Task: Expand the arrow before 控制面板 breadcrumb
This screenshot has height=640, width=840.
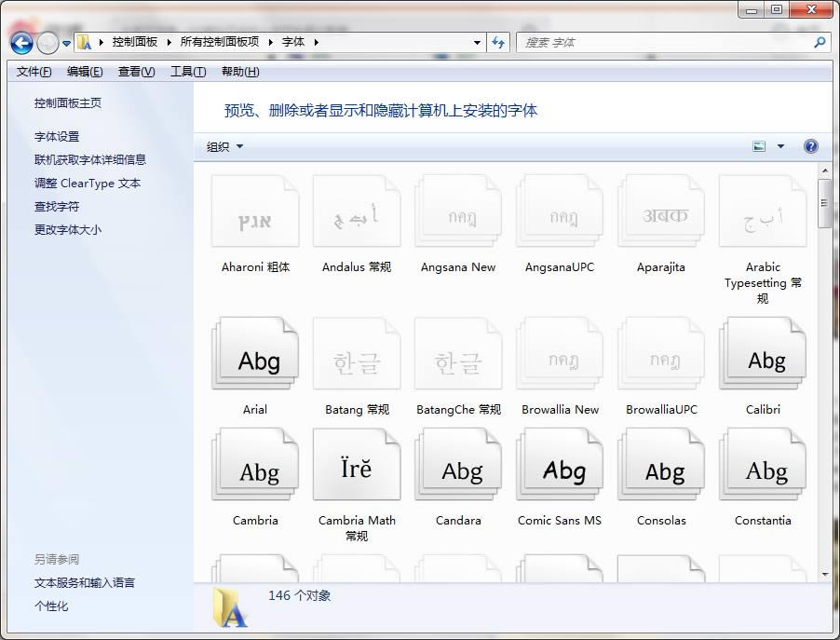Action: (101, 42)
